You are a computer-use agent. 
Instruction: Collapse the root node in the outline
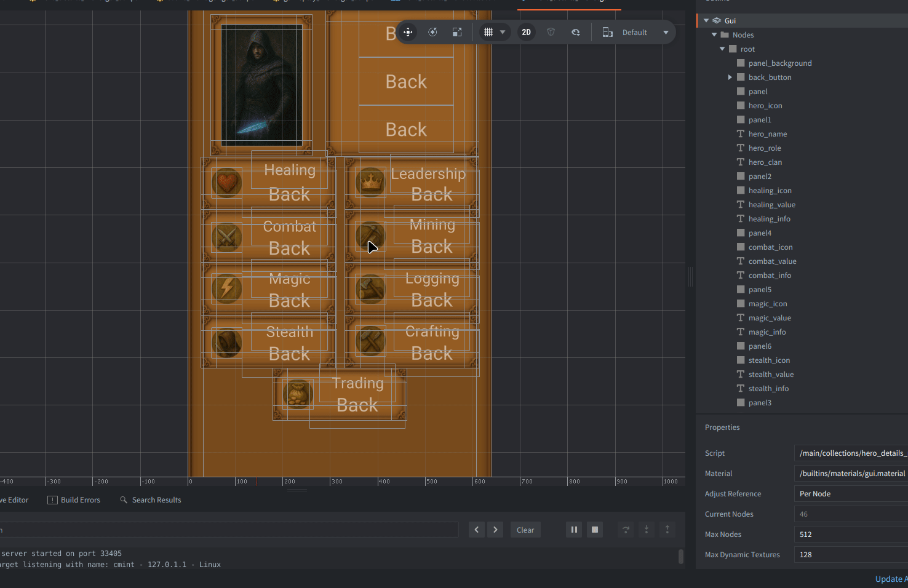click(722, 49)
